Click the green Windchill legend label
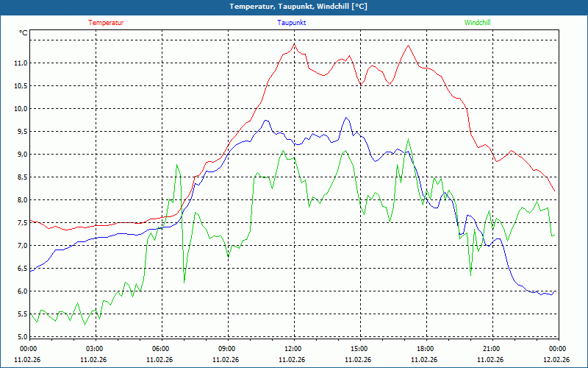 [x=477, y=23]
